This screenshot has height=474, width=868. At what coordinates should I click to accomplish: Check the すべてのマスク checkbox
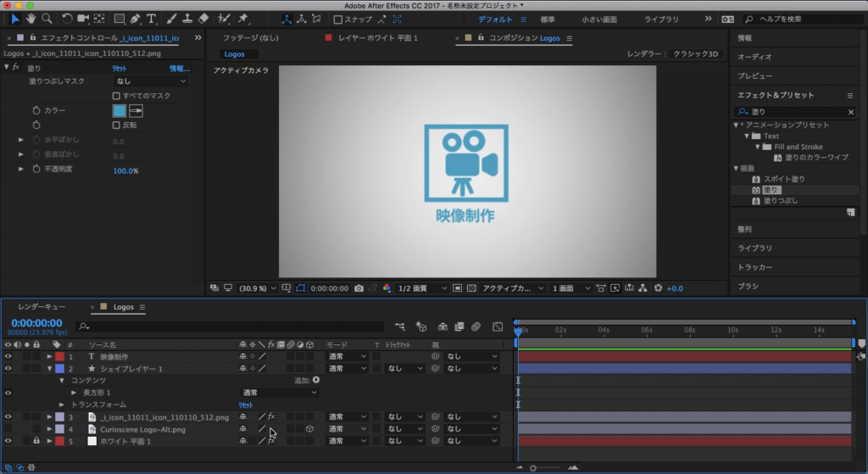[117, 96]
